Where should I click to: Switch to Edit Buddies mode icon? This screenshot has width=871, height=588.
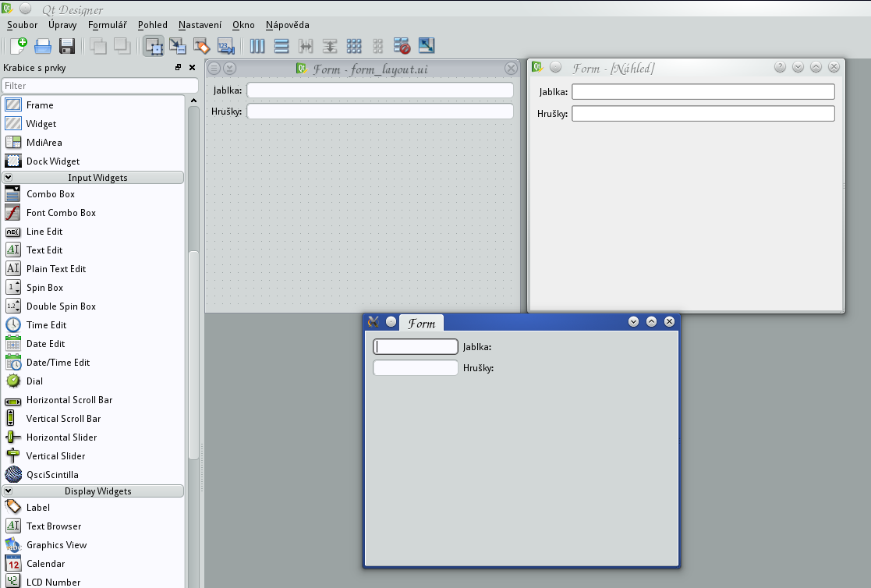(x=202, y=45)
